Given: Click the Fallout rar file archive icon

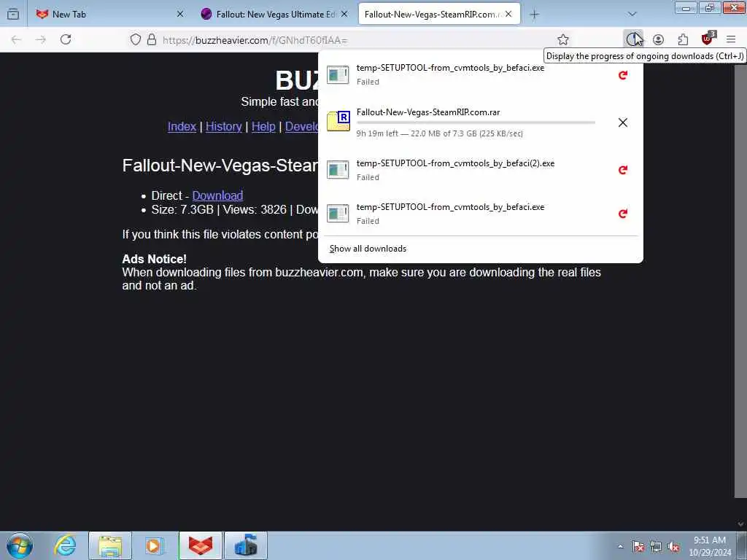Looking at the screenshot, I should tap(338, 121).
